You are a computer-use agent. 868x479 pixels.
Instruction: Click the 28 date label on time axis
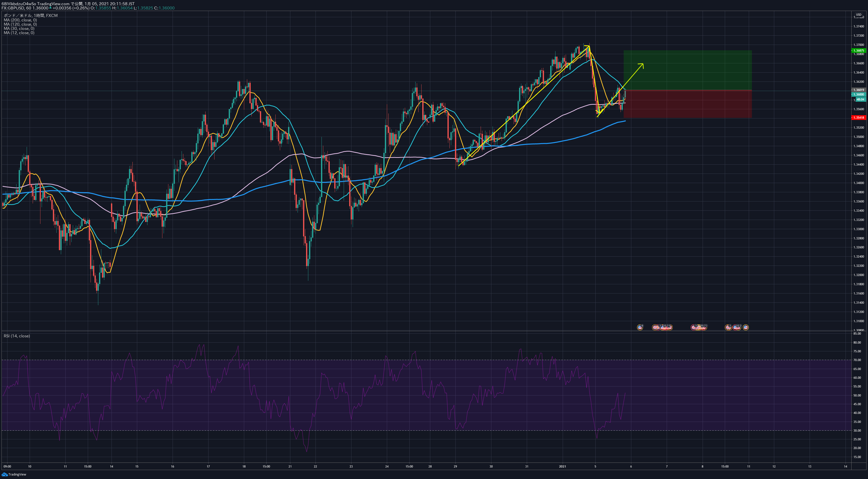430,467
